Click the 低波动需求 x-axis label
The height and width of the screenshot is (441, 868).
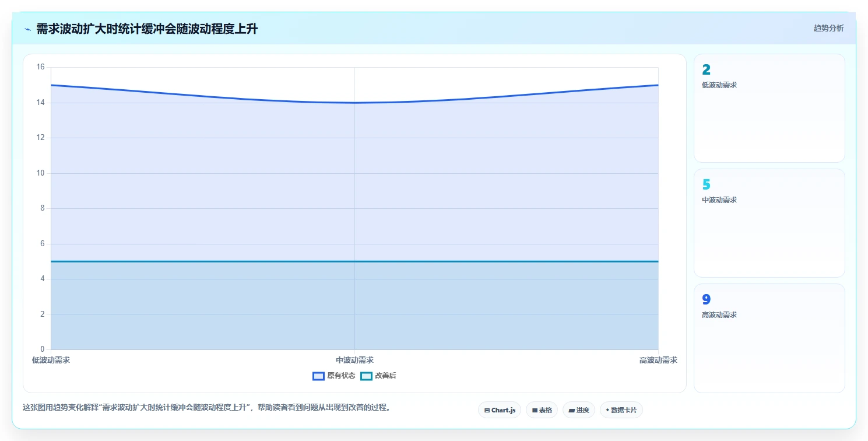coord(51,360)
